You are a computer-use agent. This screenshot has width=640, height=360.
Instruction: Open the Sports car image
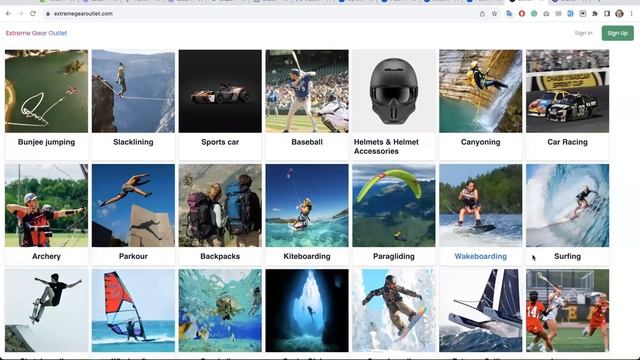(220, 91)
